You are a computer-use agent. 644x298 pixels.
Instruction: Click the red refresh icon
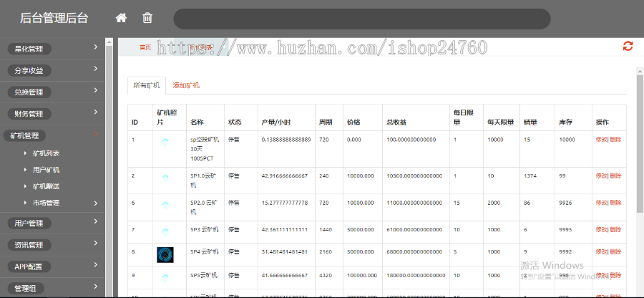point(628,46)
